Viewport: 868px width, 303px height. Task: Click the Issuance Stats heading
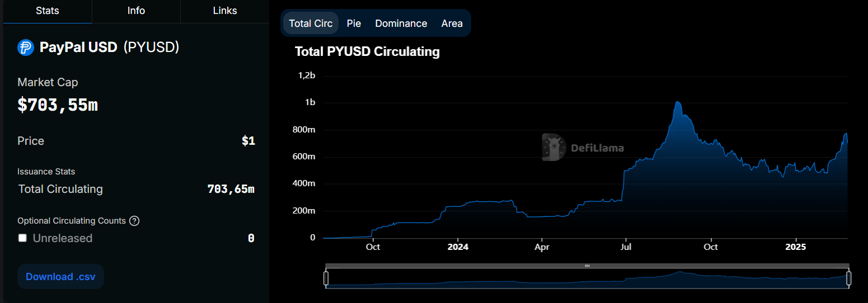(46, 172)
